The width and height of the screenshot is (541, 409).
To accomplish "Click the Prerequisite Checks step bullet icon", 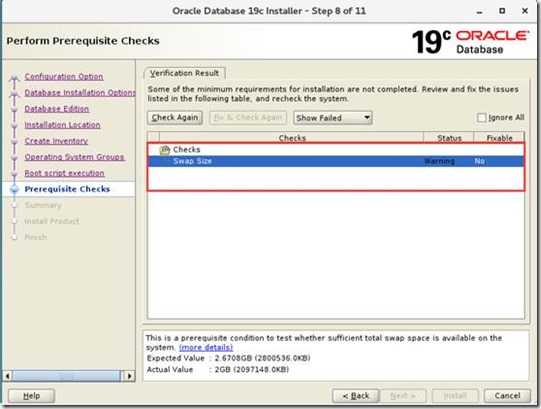I will [x=14, y=189].
